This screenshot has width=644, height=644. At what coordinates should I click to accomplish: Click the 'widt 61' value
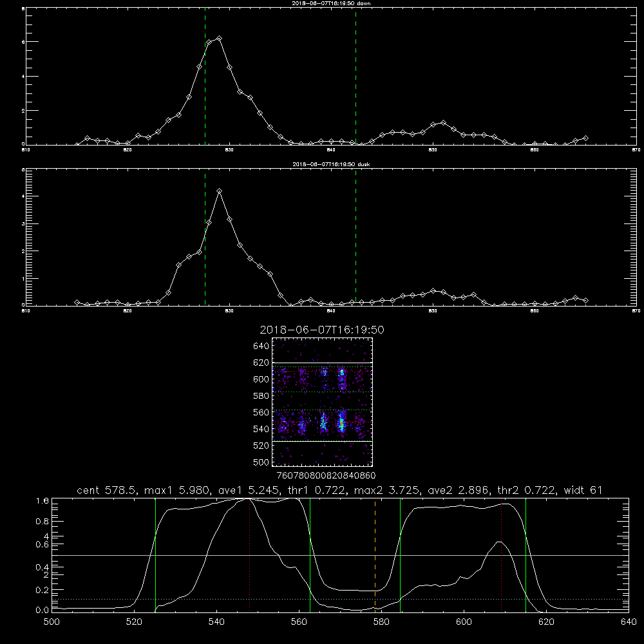coord(583,490)
